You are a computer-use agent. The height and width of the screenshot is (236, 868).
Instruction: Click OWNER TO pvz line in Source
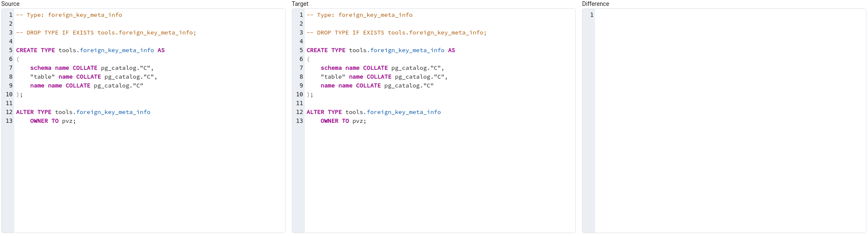(x=53, y=121)
